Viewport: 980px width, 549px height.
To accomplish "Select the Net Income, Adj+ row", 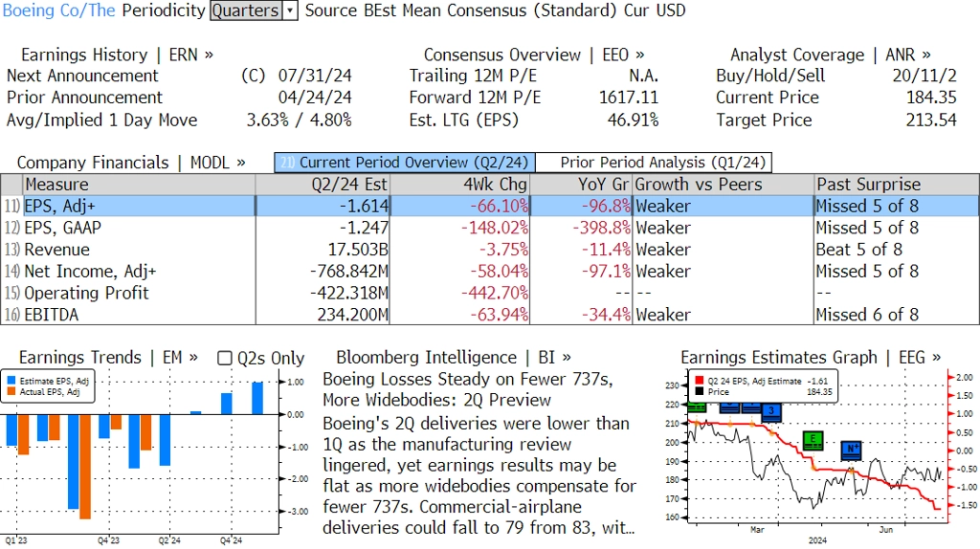I will coord(490,272).
